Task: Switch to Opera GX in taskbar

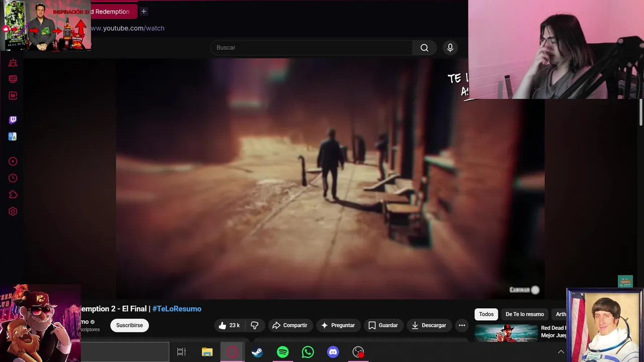Action: tap(232, 352)
